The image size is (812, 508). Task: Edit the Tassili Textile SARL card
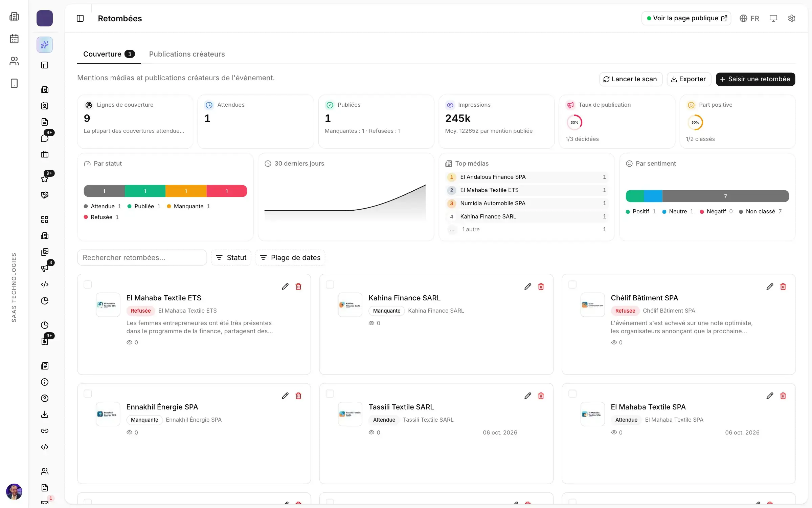[527, 396]
